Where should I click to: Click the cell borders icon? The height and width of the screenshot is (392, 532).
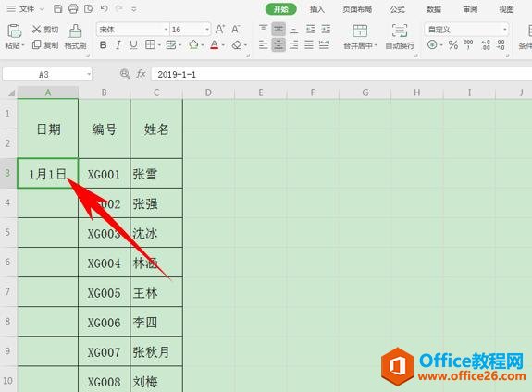click(150, 44)
